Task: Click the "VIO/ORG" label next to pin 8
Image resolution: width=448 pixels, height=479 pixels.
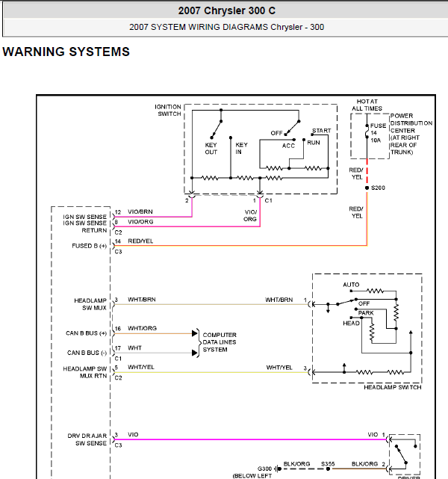Action: click(140, 222)
